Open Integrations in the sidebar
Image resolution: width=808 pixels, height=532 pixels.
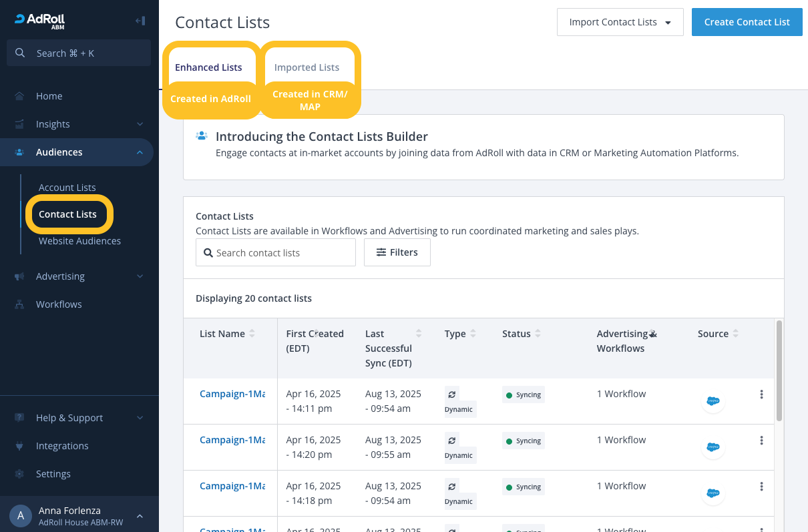point(62,446)
